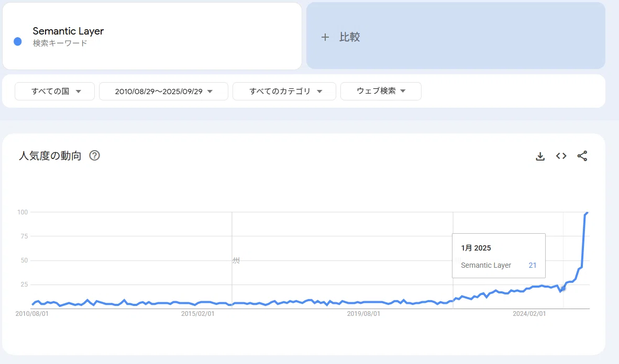Viewport: 619px width, 364px height.
Task: Edit the Semantic Layer search term
Action: pos(68,31)
